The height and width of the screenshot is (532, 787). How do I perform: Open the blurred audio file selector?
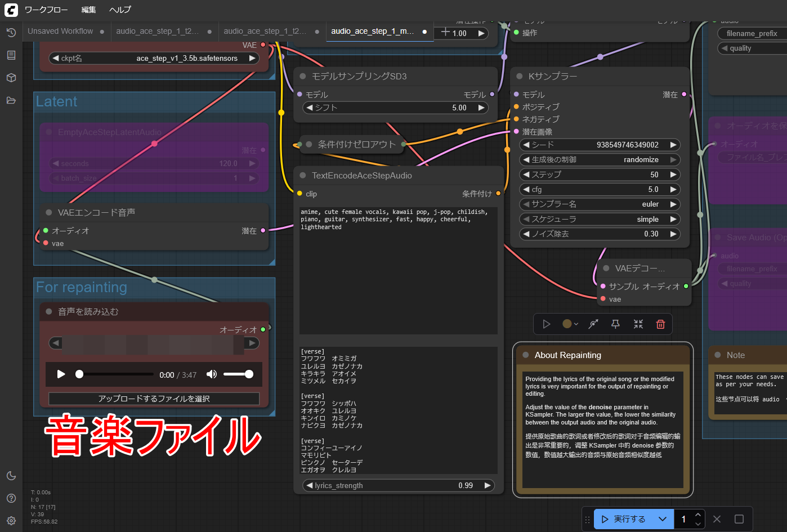154,342
